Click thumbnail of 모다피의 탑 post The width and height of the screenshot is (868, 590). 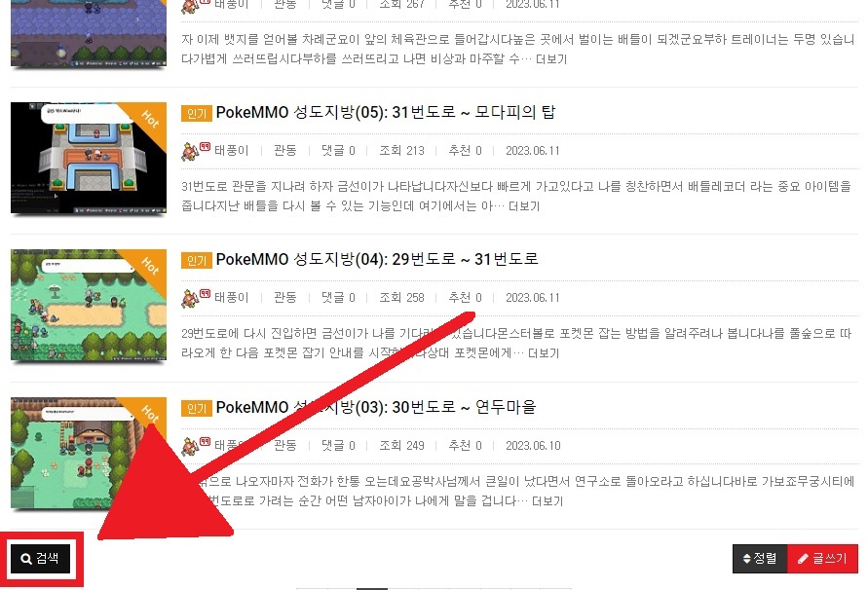point(89,158)
